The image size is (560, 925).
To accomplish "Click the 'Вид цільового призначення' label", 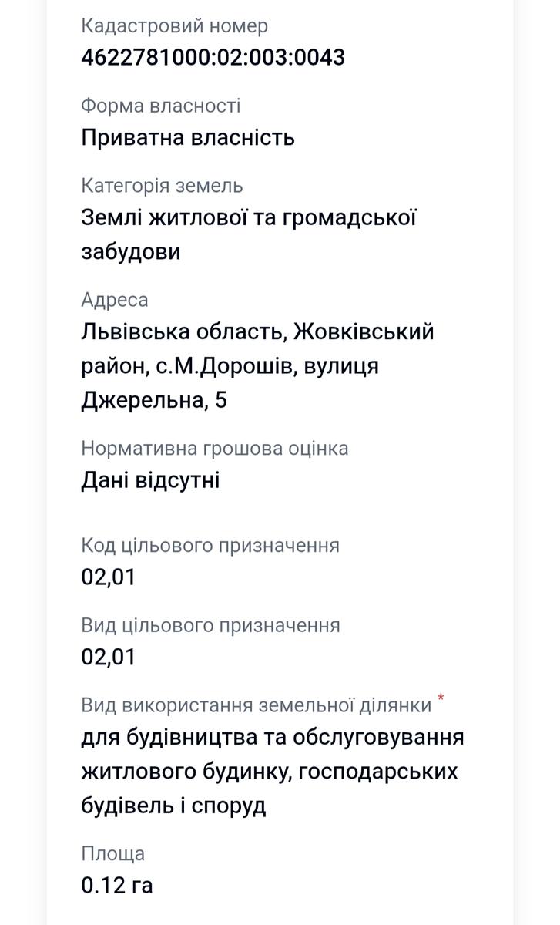I will (210, 624).
